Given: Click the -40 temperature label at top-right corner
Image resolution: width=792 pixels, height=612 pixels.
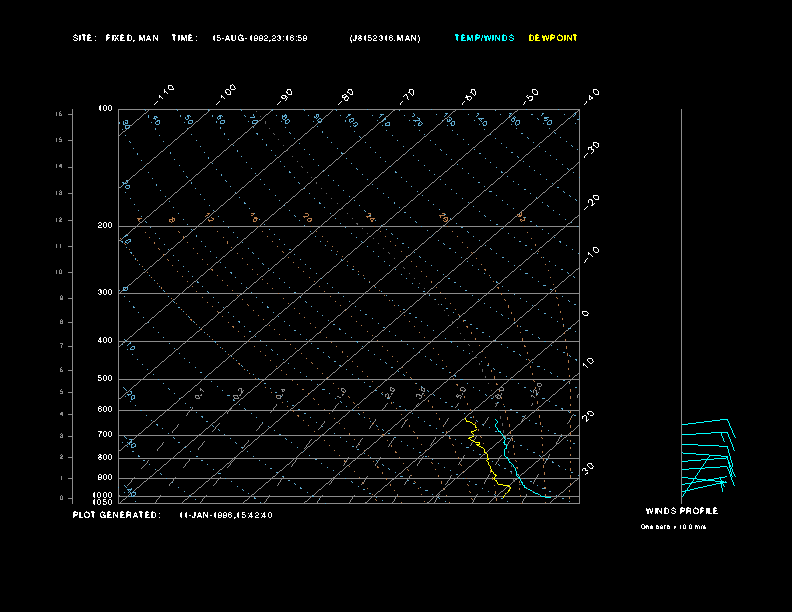Looking at the screenshot, I should (x=591, y=95).
